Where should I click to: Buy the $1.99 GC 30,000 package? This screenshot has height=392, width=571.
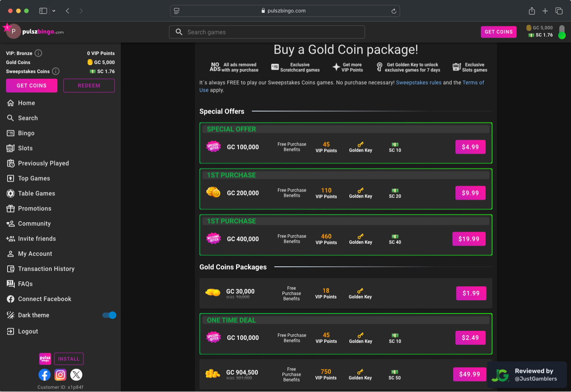471,293
